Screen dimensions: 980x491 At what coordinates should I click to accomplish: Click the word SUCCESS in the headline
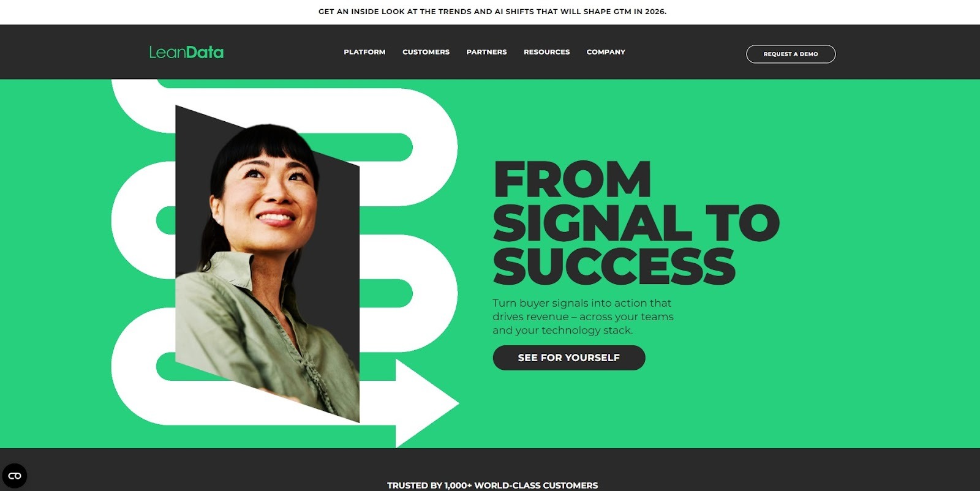(614, 266)
